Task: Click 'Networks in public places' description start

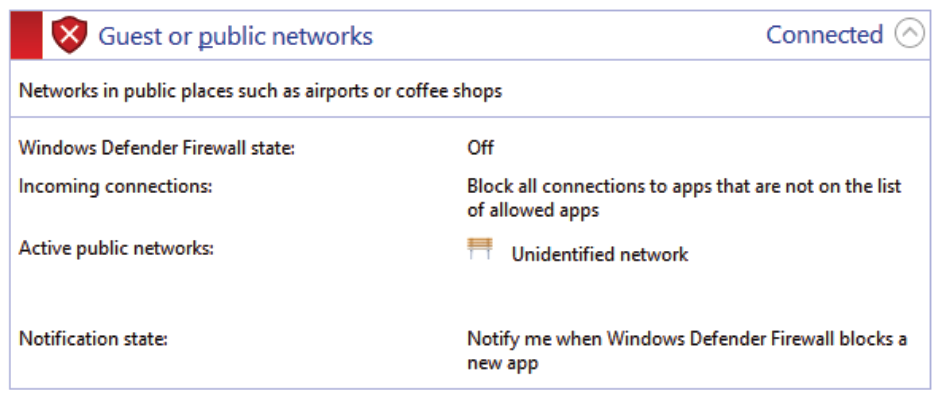Action: coord(112,91)
